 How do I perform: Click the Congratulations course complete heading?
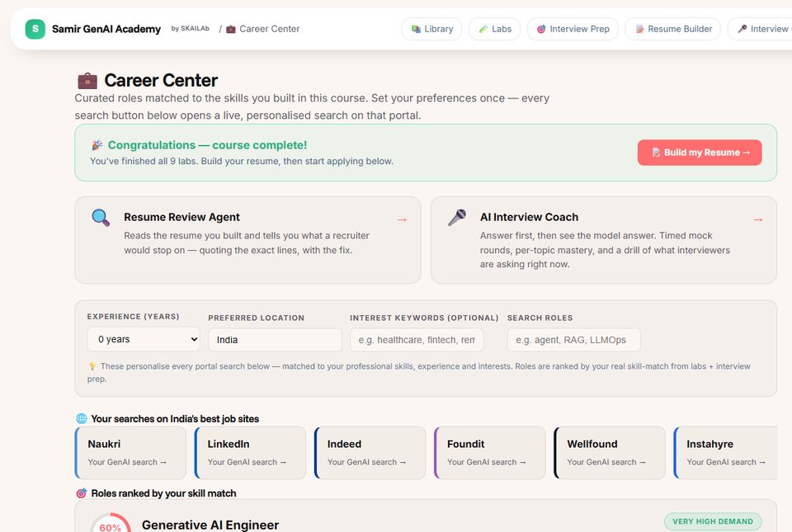[208, 145]
